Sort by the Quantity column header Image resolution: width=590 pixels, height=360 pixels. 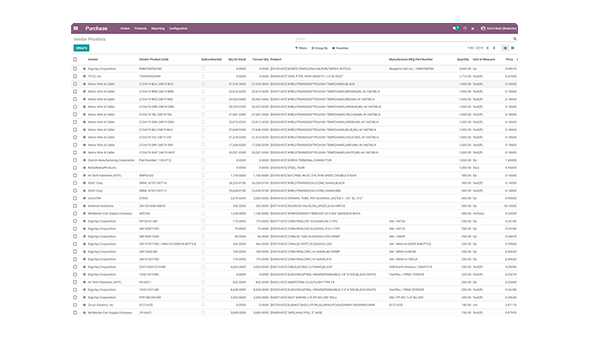click(463, 59)
